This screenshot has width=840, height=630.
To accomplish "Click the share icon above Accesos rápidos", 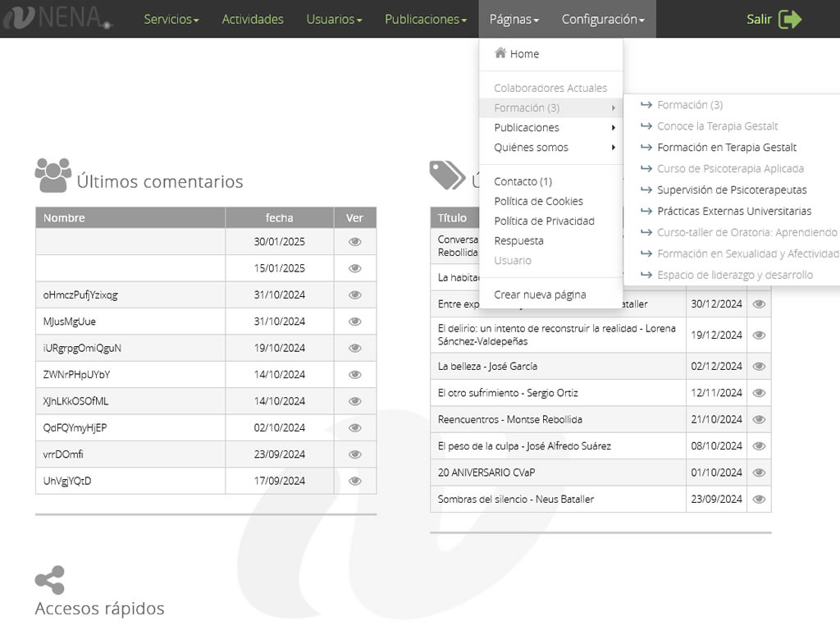I will click(x=50, y=581).
